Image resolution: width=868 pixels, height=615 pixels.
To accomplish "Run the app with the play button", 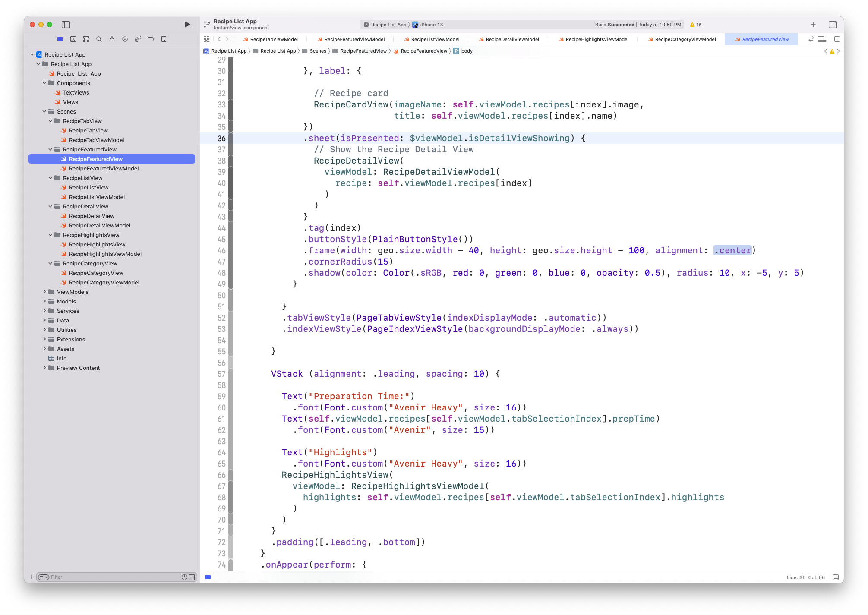I will click(x=187, y=25).
